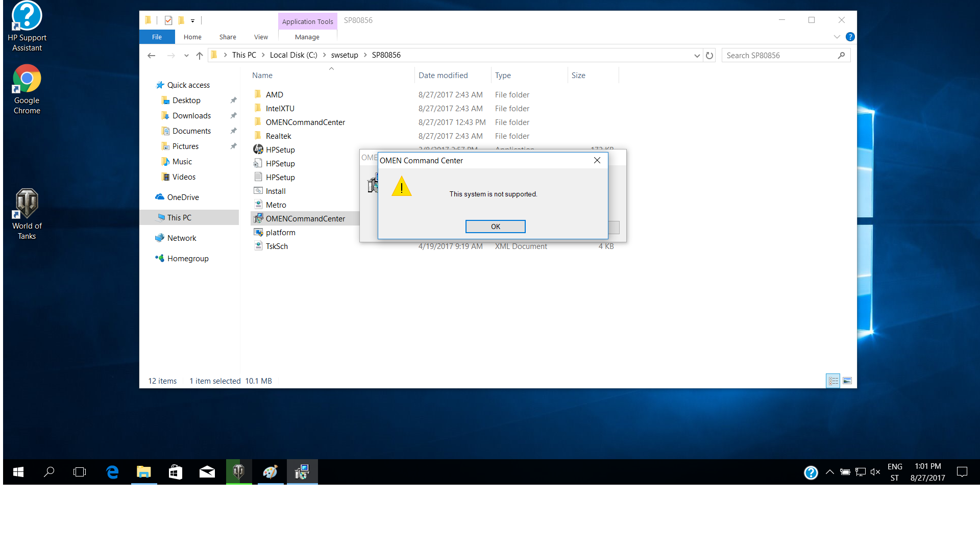Switch to details view in the status bar
The height and width of the screenshot is (551, 980).
click(833, 381)
